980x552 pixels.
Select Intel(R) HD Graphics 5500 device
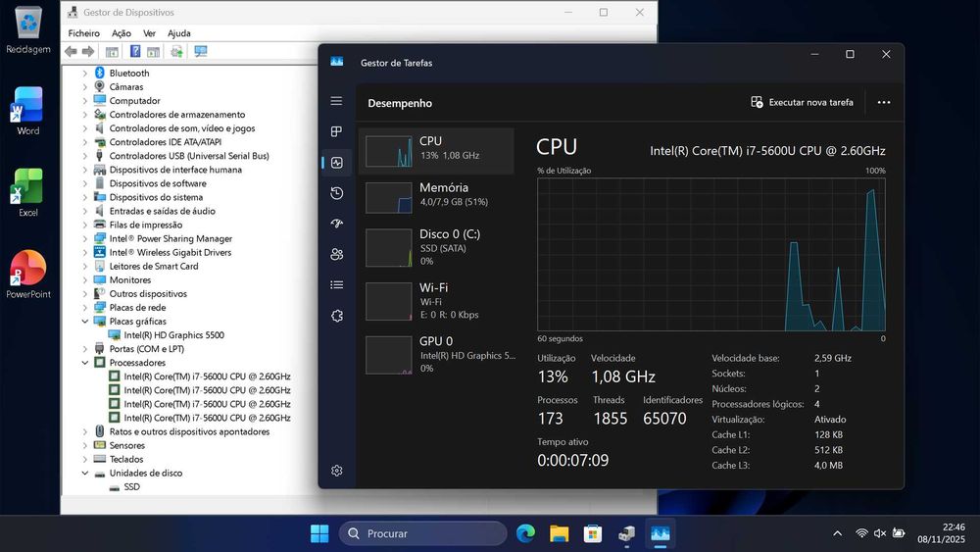167,335
